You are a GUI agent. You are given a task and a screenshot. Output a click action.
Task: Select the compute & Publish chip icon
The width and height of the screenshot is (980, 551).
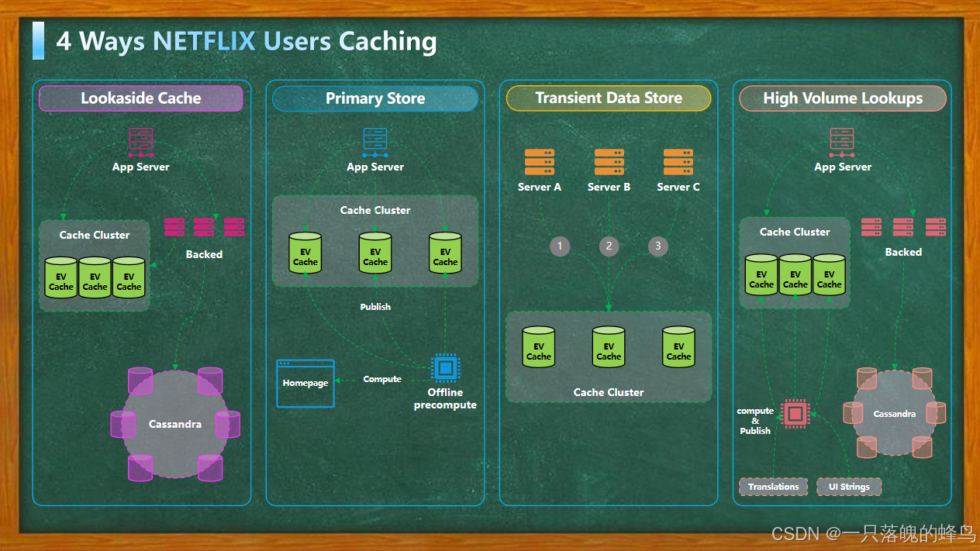794,414
